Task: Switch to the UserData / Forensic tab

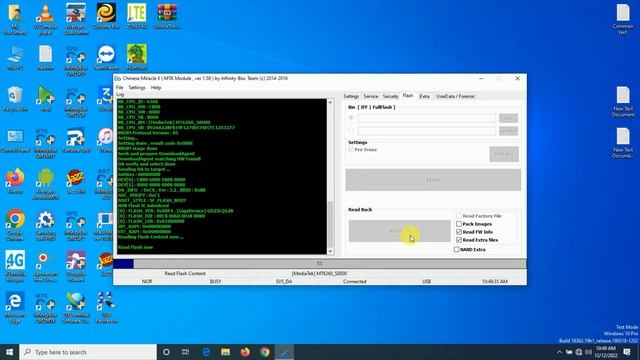Action: pyautogui.click(x=455, y=96)
